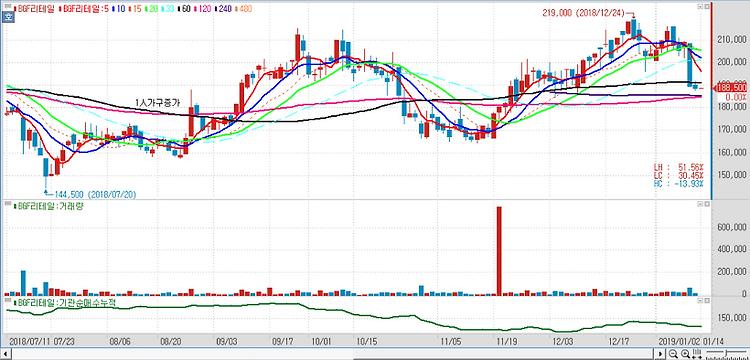This screenshot has height=360, width=750.
Task: Select the 60-day moving average legend
Action: point(184,9)
